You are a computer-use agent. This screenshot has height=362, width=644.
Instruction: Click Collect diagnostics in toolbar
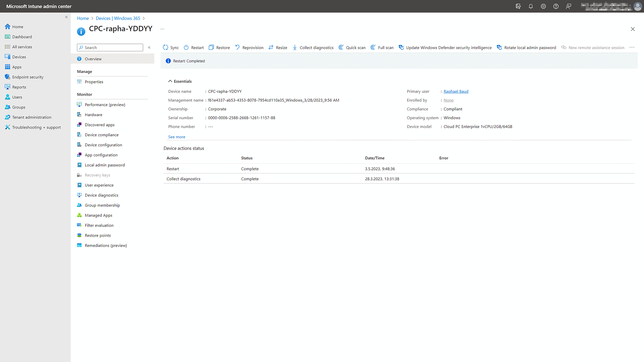point(313,48)
